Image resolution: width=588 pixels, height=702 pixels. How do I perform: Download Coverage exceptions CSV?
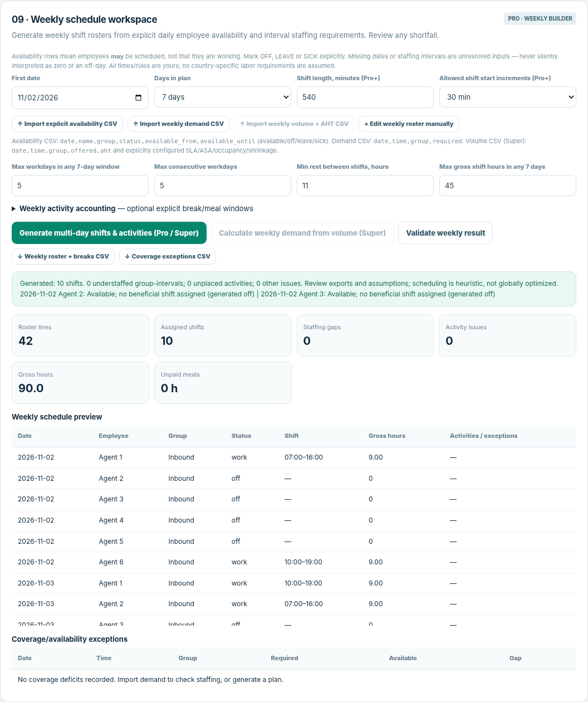pos(168,256)
